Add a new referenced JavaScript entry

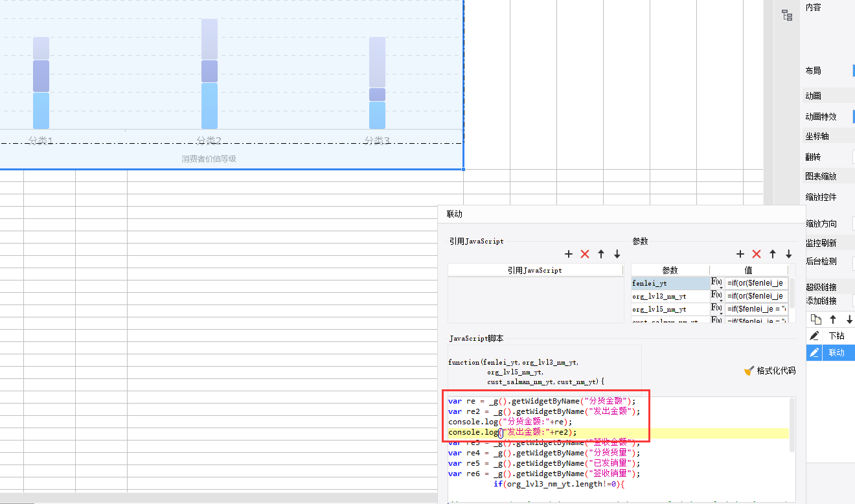point(569,255)
